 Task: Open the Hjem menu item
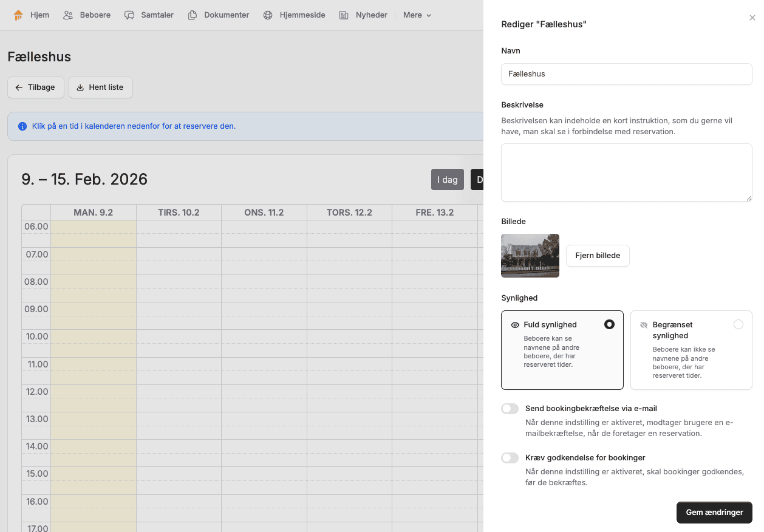tap(39, 15)
